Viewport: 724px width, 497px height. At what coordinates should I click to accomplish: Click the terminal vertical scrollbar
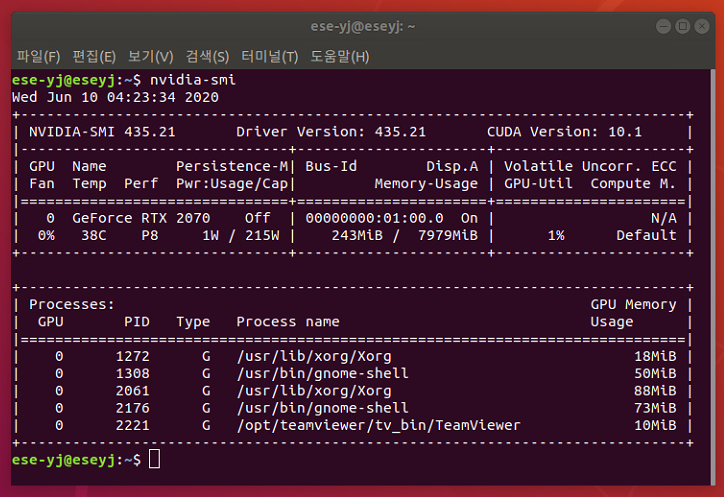point(712,277)
